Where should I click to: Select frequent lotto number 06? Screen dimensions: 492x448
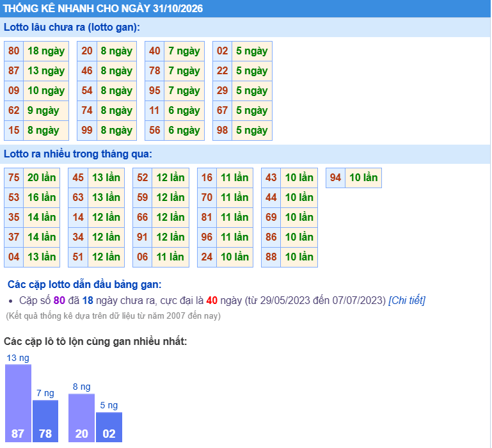point(143,257)
